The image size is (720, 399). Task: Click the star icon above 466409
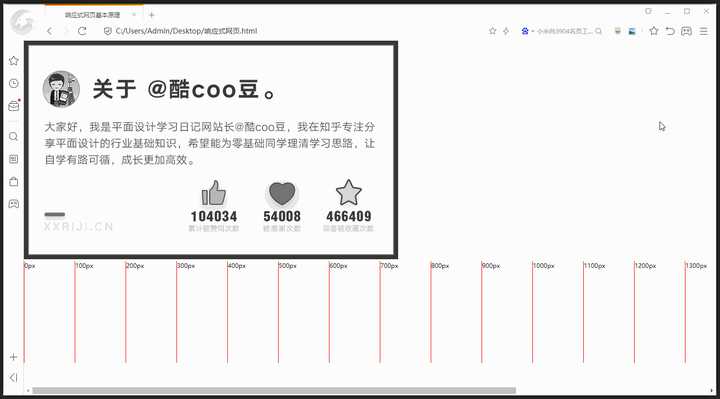coord(349,192)
